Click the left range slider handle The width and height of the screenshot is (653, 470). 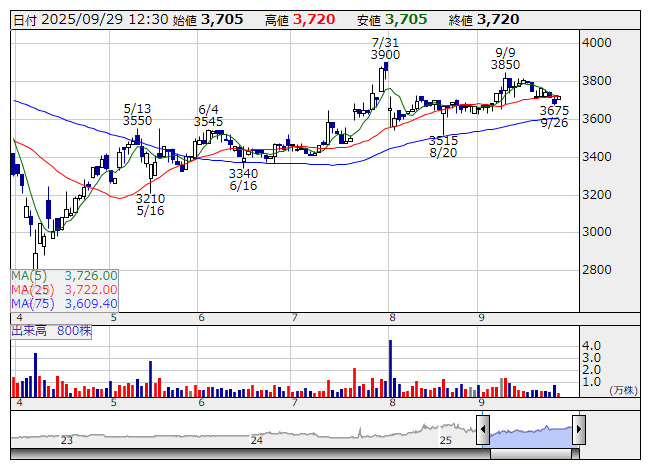(483, 432)
